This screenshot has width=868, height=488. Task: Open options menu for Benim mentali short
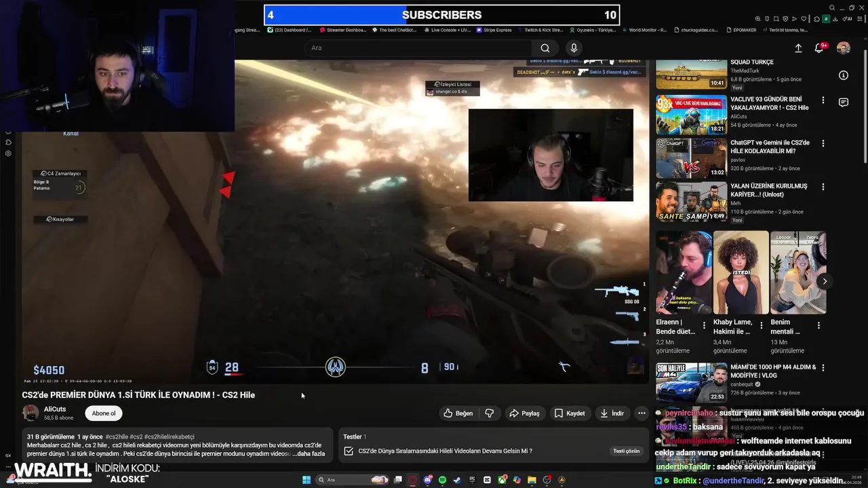818,325
